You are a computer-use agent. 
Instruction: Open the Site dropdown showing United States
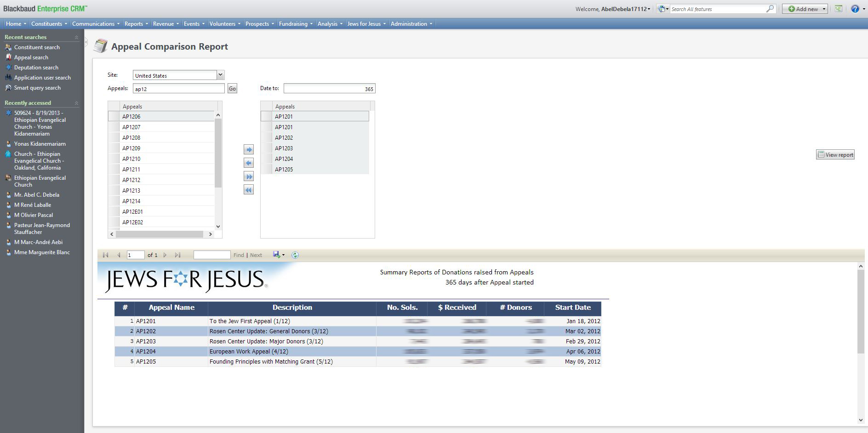pyautogui.click(x=220, y=75)
